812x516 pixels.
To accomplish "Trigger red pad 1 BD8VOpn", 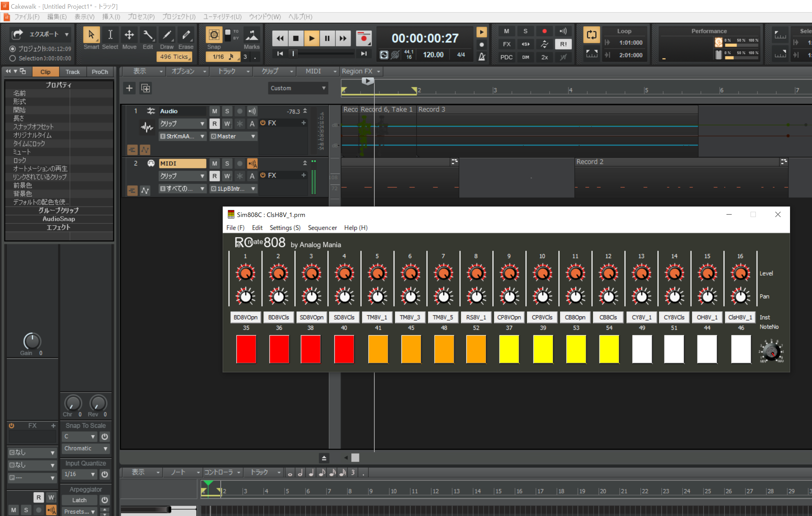I will (246, 349).
